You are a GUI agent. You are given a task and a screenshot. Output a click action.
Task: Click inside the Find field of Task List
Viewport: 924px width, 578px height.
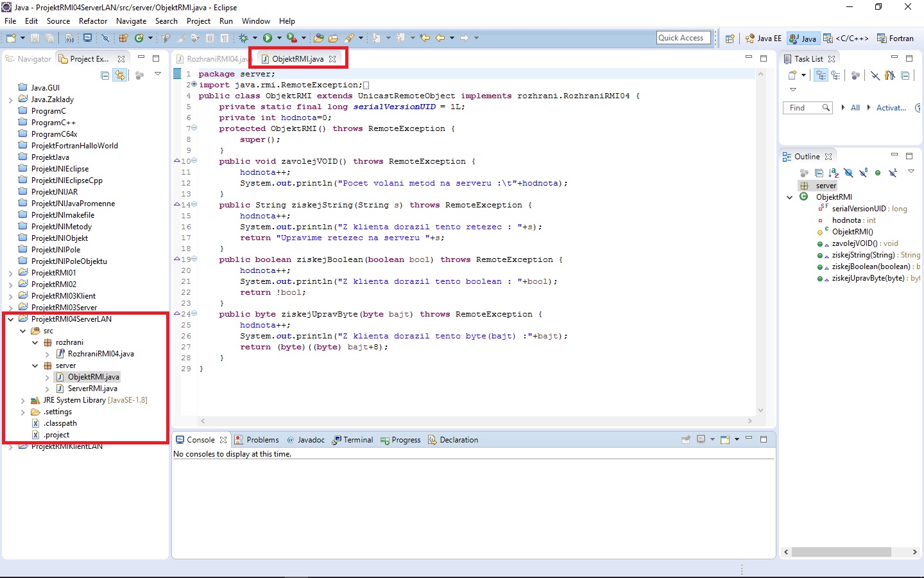[802, 107]
